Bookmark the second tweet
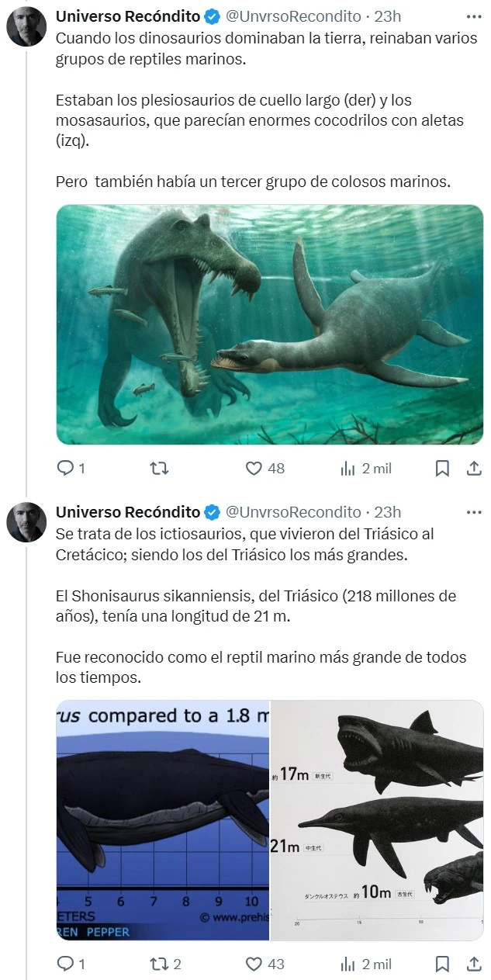This screenshot has width=491, height=980. [442, 964]
